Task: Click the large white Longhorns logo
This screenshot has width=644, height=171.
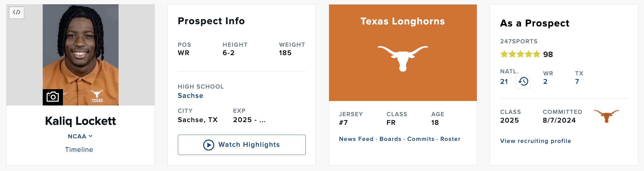Action: [403, 58]
